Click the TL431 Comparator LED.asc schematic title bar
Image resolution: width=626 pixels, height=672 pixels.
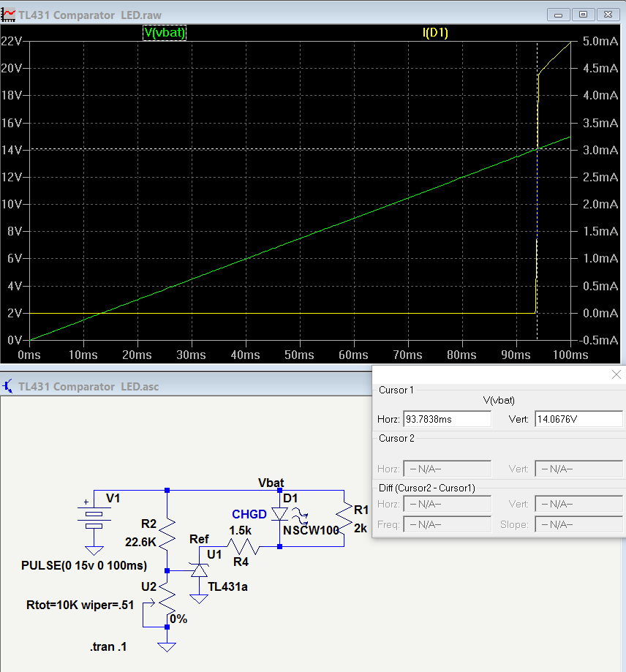pyautogui.click(x=186, y=386)
